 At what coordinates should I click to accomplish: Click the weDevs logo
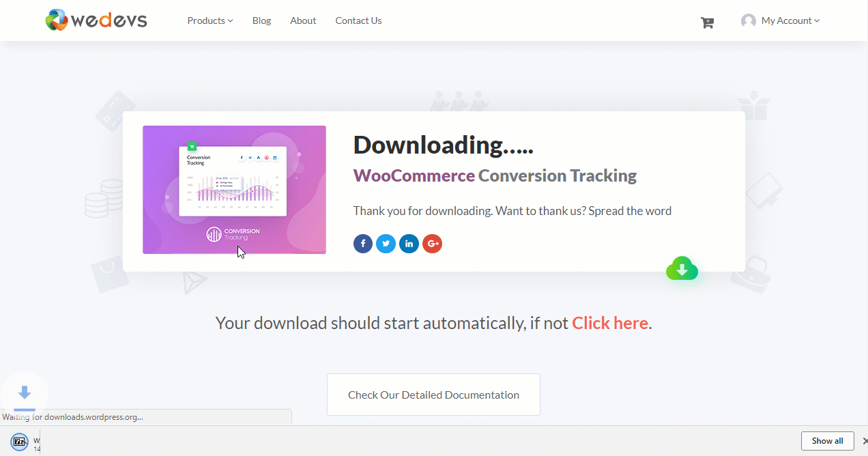96,20
